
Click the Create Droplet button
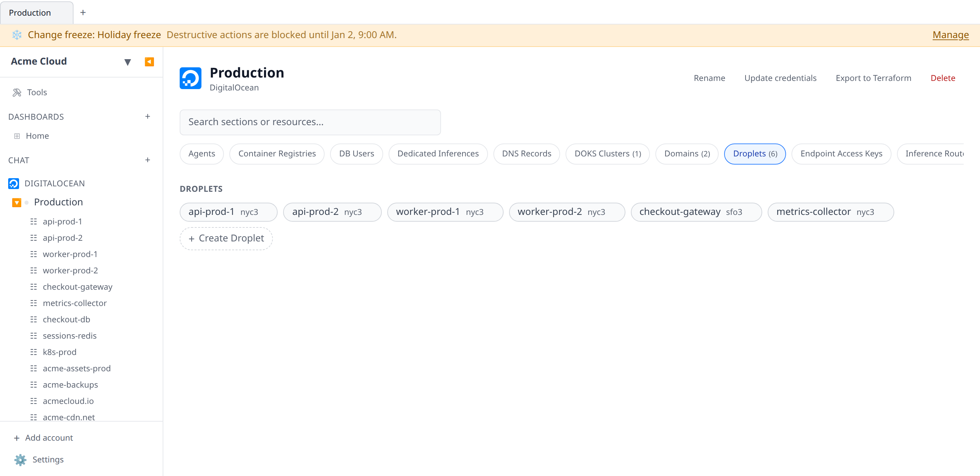[226, 239]
